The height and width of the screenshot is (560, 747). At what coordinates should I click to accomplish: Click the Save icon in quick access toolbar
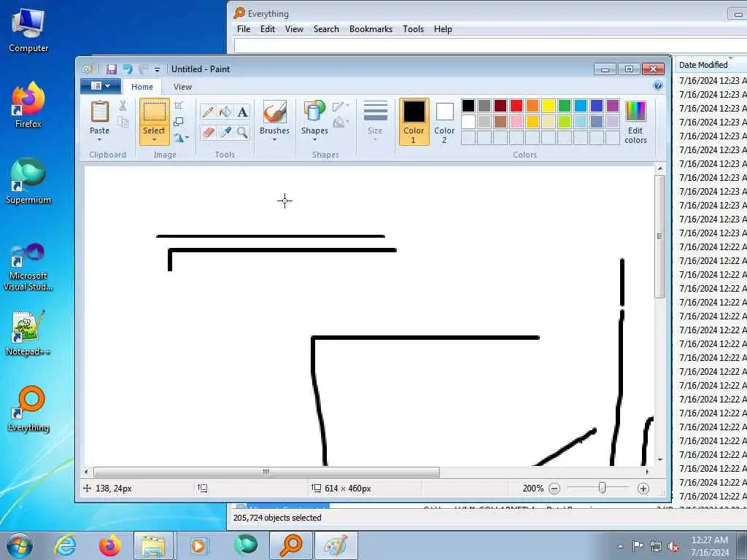pos(112,69)
